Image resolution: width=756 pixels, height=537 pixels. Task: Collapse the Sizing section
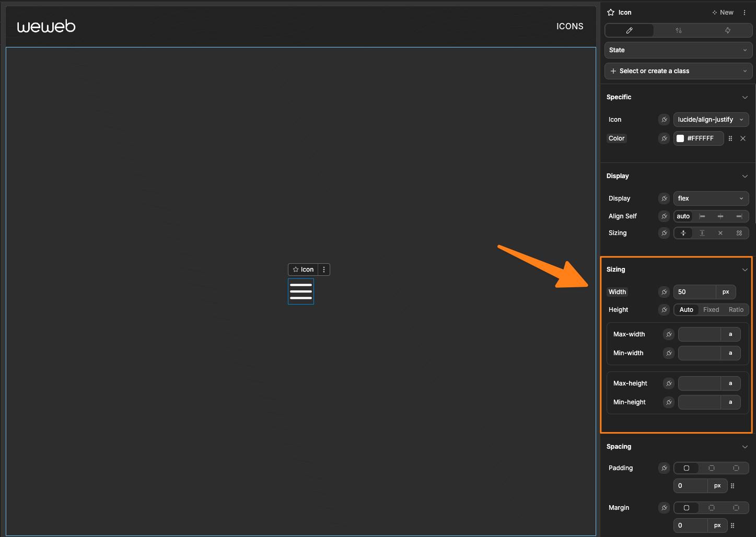point(745,269)
